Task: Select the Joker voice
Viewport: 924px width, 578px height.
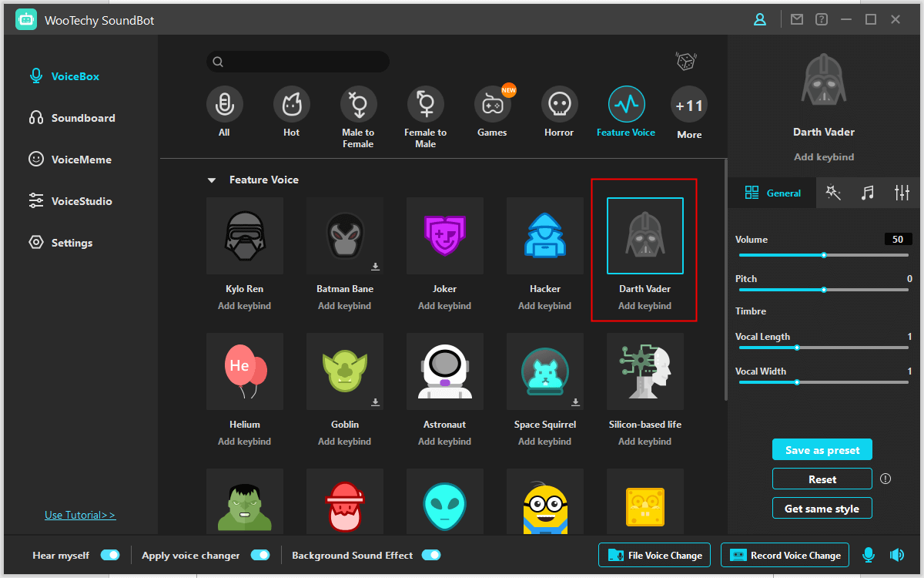Action: (x=445, y=236)
